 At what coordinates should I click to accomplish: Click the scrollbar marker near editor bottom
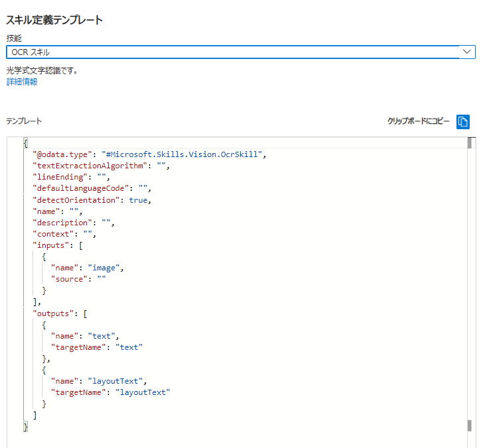[x=469, y=425]
